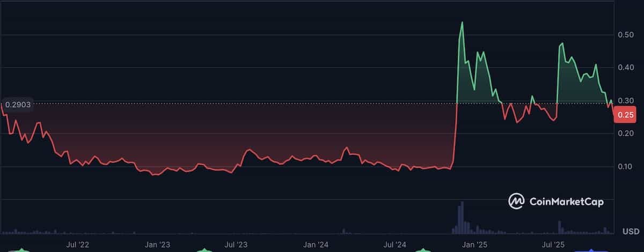
Task: Click the Jan '25 date label
Action: click(475, 245)
